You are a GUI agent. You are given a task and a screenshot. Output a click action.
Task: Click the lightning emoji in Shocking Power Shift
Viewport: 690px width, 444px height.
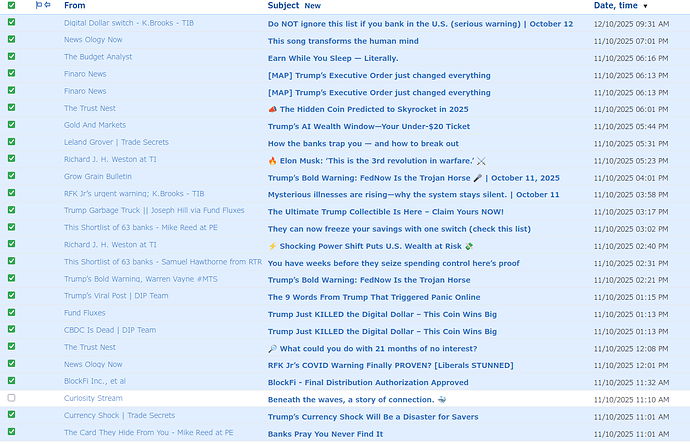point(273,245)
